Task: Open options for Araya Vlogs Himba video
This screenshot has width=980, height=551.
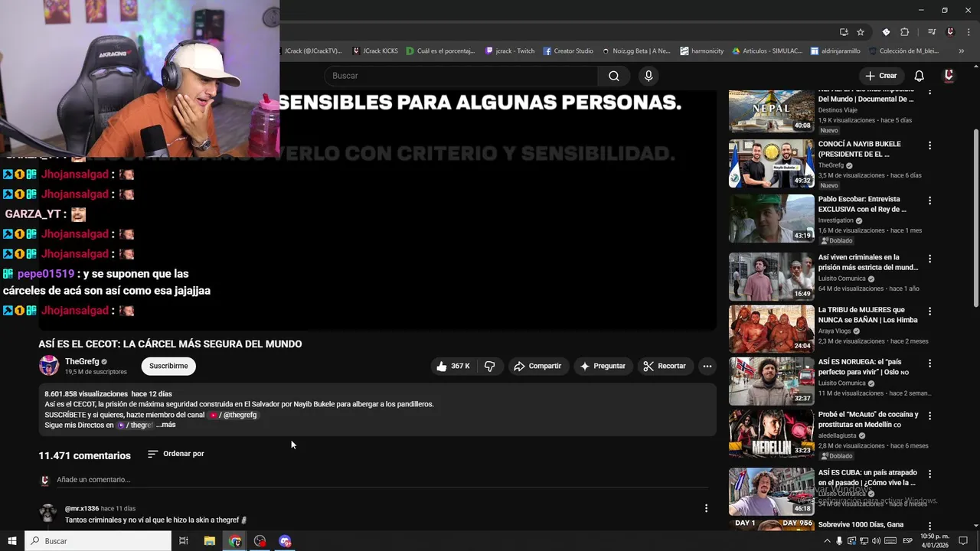Action: click(930, 311)
